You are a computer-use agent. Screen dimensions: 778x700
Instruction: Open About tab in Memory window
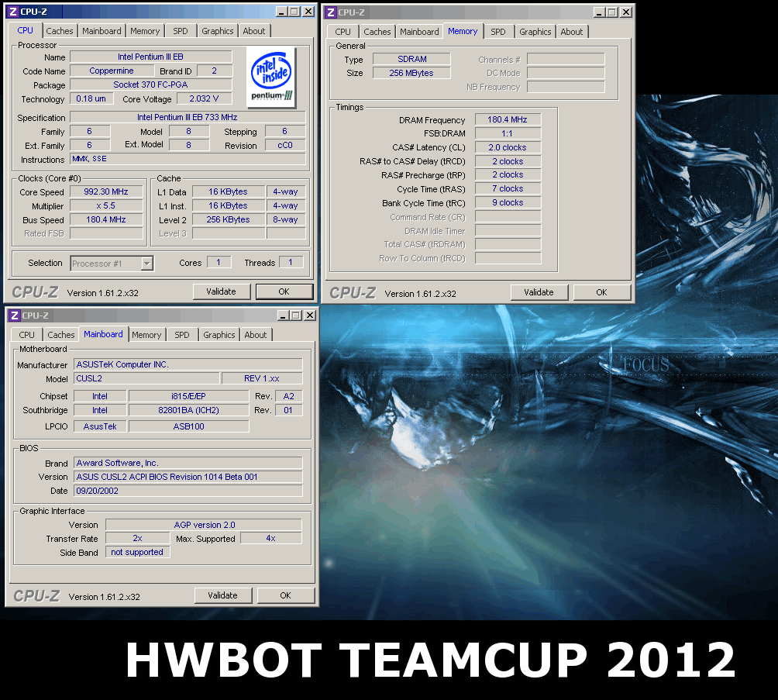pyautogui.click(x=572, y=32)
